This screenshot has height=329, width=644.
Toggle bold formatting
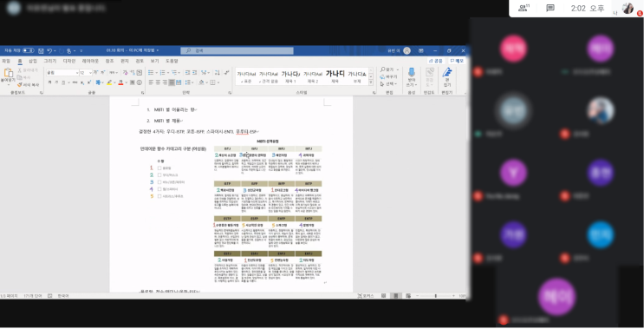(x=49, y=82)
